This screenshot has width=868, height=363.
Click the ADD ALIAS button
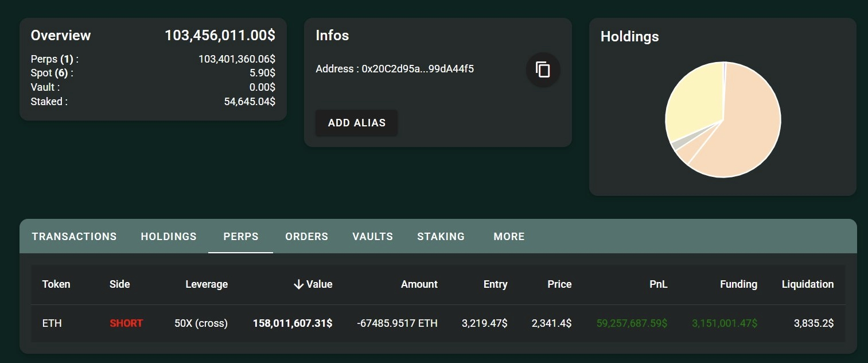[x=356, y=123]
